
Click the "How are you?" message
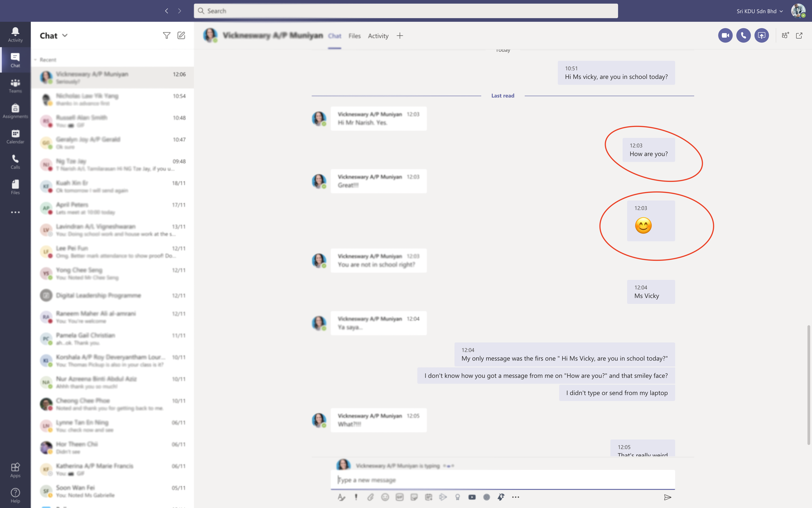(x=649, y=150)
